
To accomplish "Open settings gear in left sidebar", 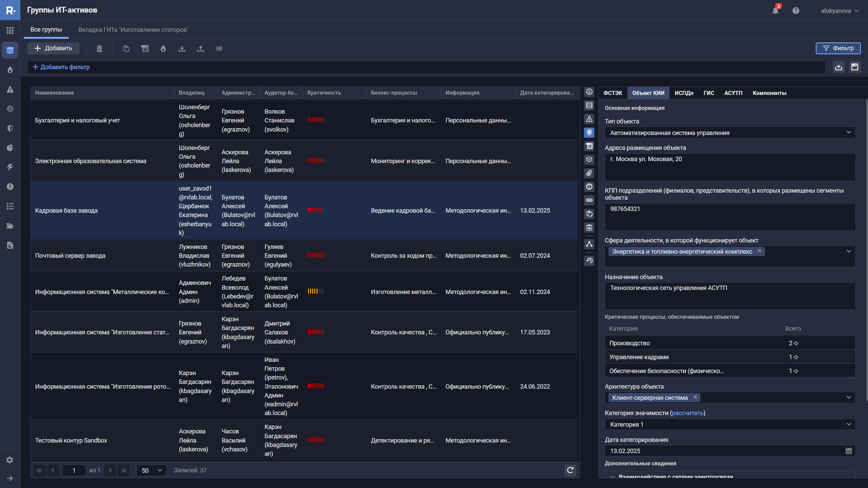I will [10, 460].
